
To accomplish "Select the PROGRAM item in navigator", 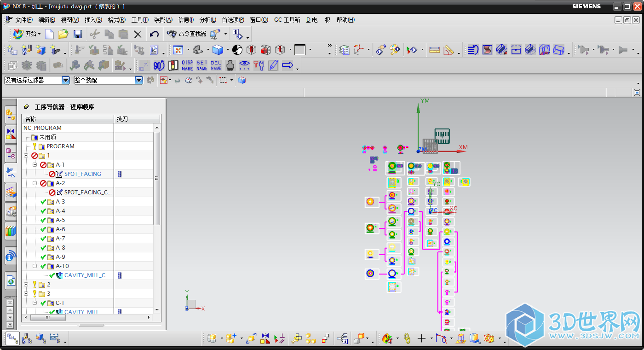I will pyautogui.click(x=60, y=146).
